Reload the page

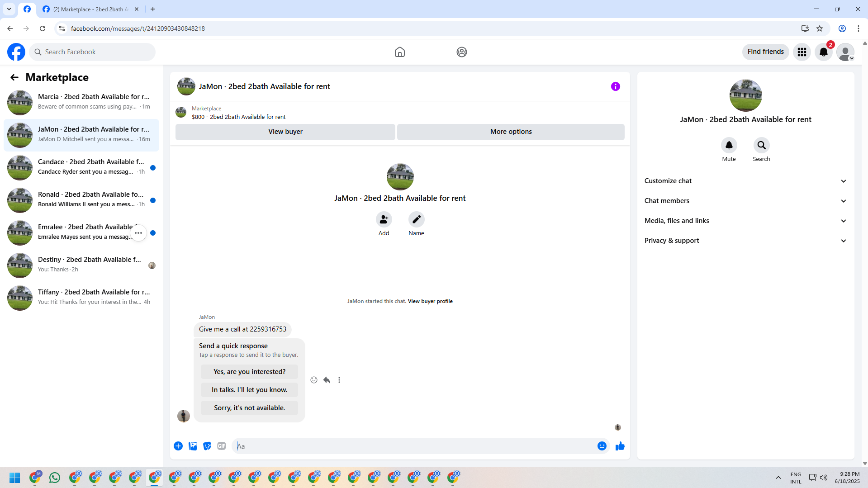click(x=43, y=28)
